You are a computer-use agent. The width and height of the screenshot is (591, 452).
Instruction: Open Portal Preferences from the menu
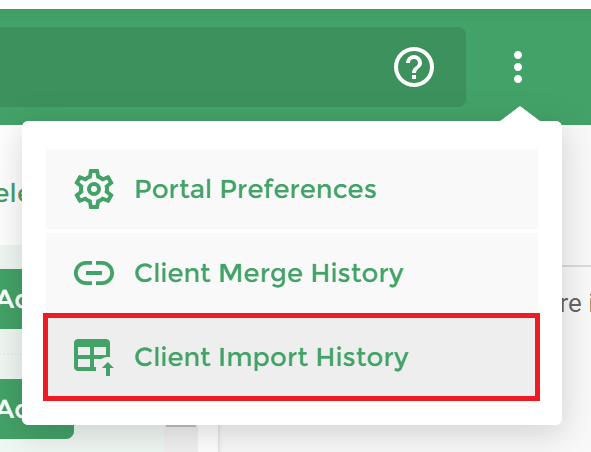coord(292,189)
